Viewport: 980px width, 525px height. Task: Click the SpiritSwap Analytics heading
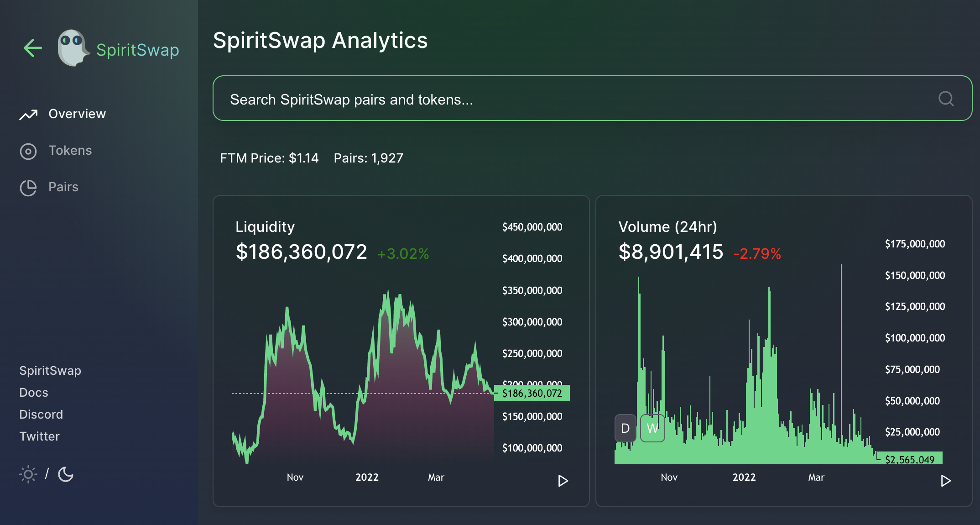(x=320, y=40)
